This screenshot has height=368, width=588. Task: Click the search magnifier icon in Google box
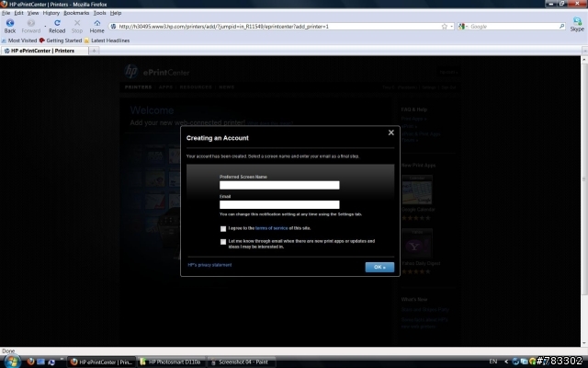coord(561,27)
